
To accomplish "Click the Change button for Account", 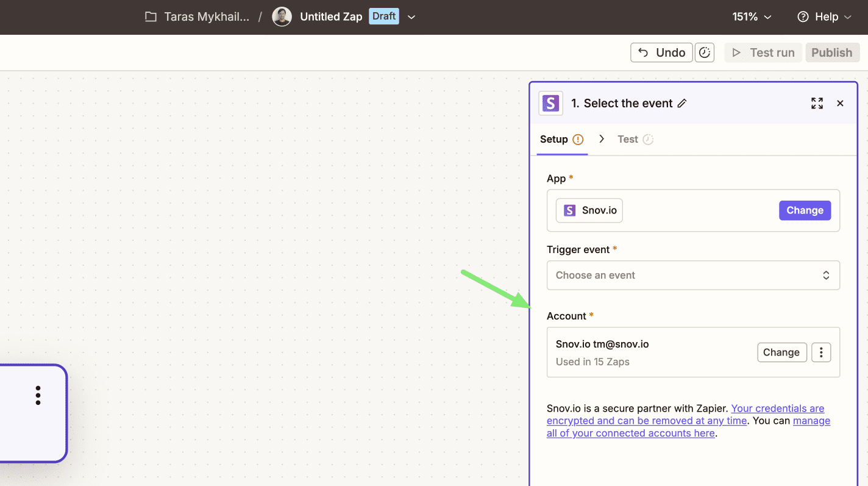I will [781, 352].
